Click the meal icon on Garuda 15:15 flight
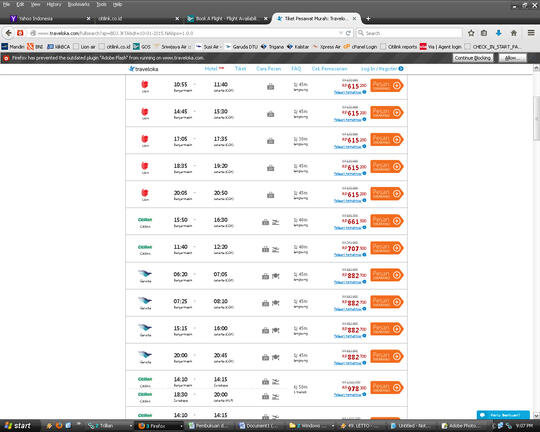540x432 pixels. coord(276,330)
